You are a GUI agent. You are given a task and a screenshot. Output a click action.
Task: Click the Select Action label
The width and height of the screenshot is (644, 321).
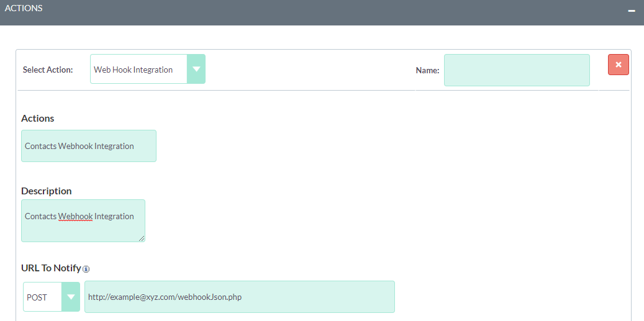tap(48, 70)
